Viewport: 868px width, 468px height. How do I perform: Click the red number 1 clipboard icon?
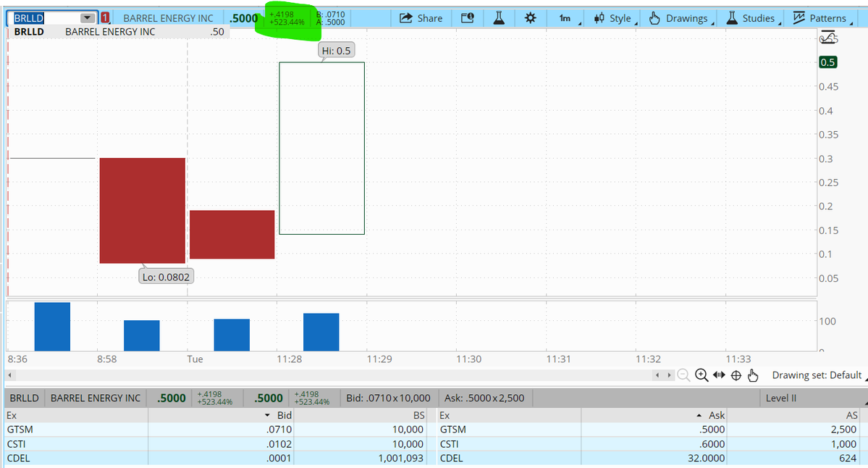coord(105,18)
